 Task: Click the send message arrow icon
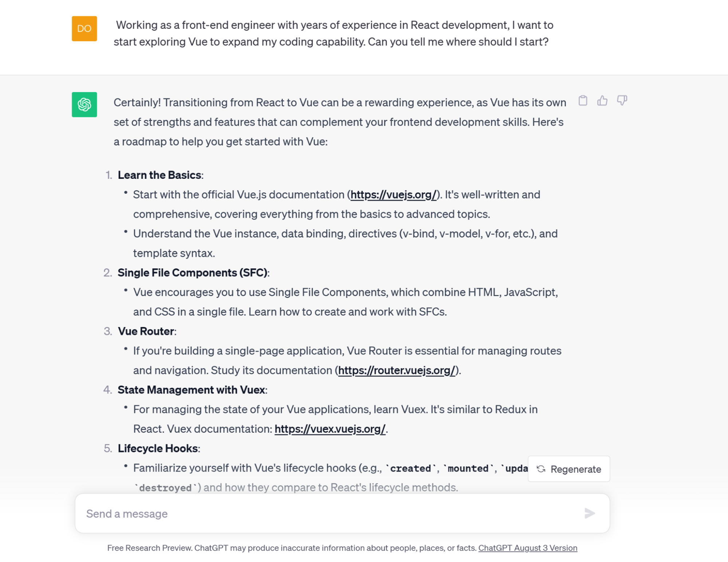(590, 513)
